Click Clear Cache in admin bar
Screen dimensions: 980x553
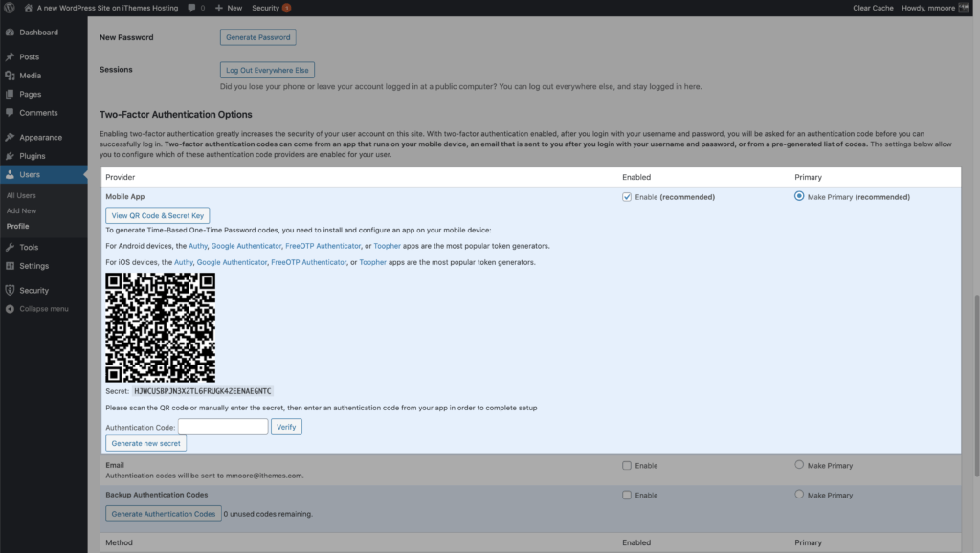click(873, 8)
